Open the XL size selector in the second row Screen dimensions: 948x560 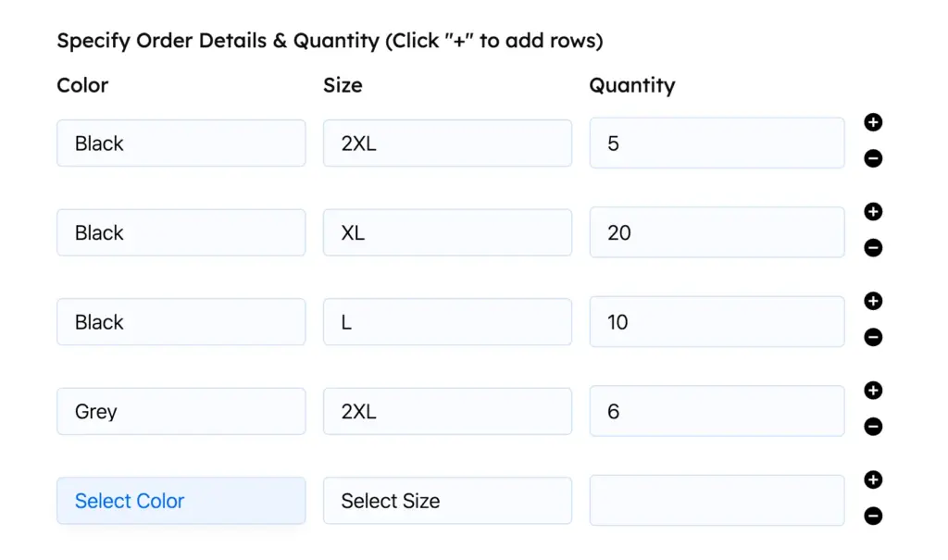click(x=447, y=232)
